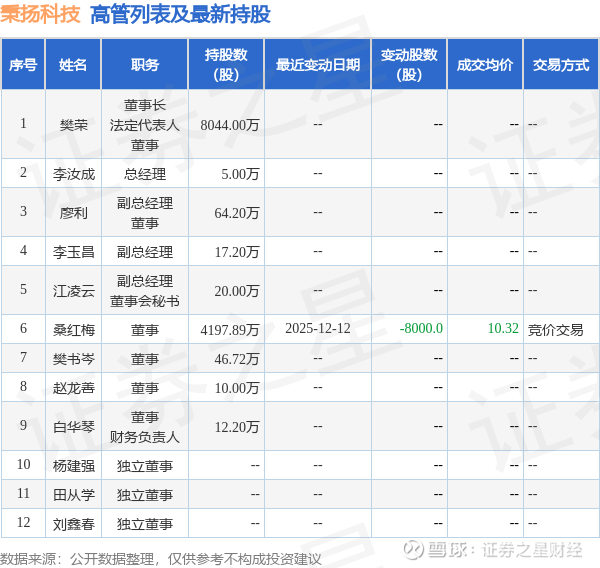Click the name 赵龙善
Image resolution: width=600 pixels, height=568 pixels.
73,388
